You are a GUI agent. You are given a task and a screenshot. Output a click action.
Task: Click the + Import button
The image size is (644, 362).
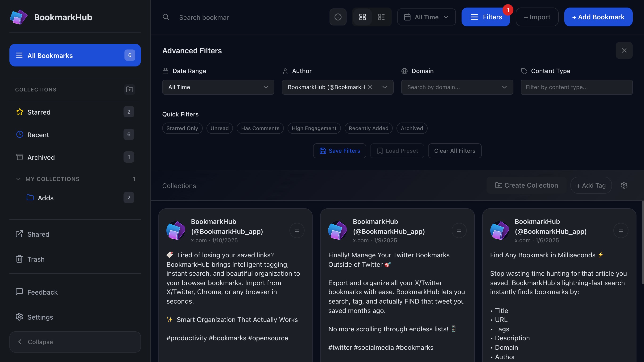[537, 17]
